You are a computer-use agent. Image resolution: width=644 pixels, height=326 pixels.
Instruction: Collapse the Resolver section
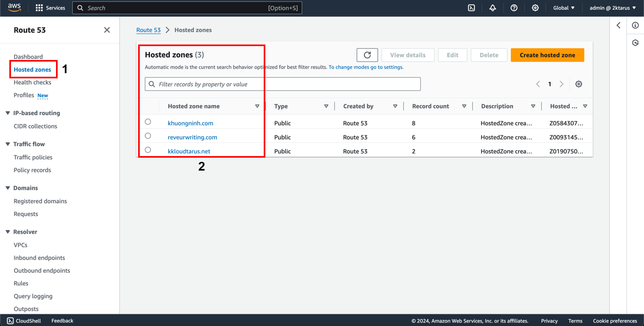click(8, 232)
